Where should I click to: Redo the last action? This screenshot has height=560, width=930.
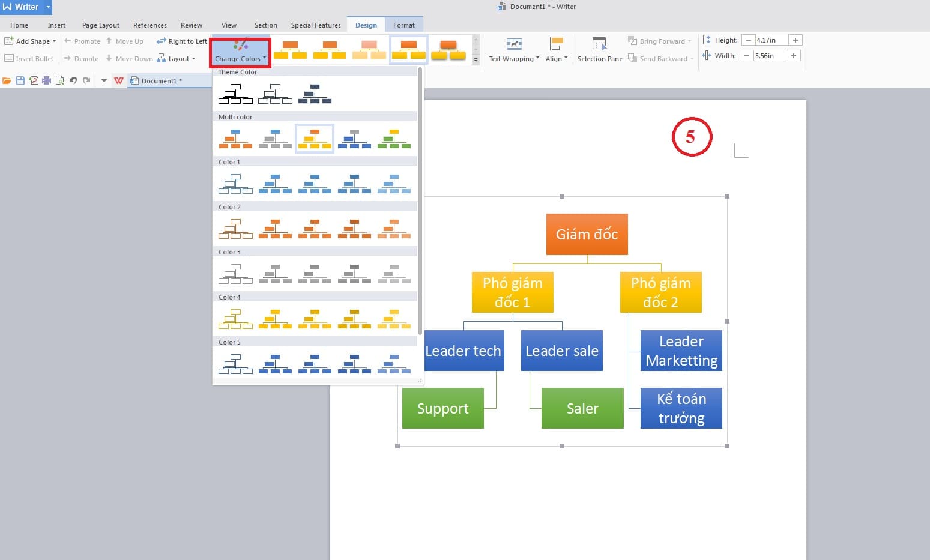[x=86, y=80]
